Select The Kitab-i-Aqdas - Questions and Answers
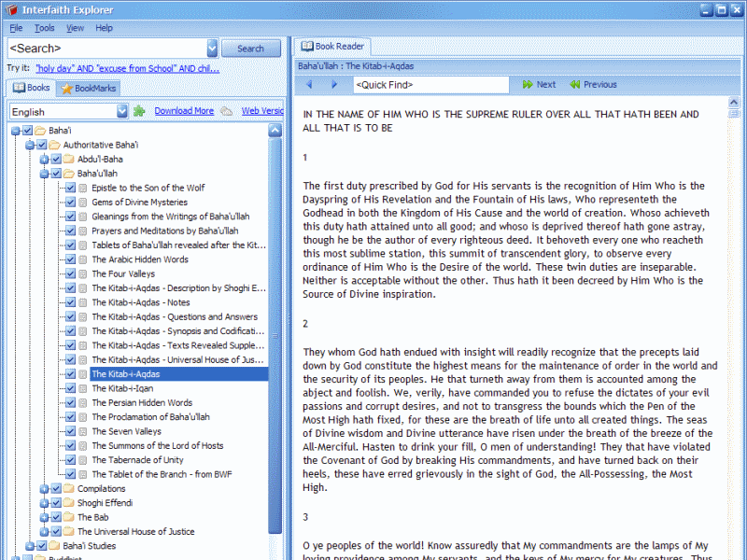Screen dimensions: 747x560 [175, 317]
